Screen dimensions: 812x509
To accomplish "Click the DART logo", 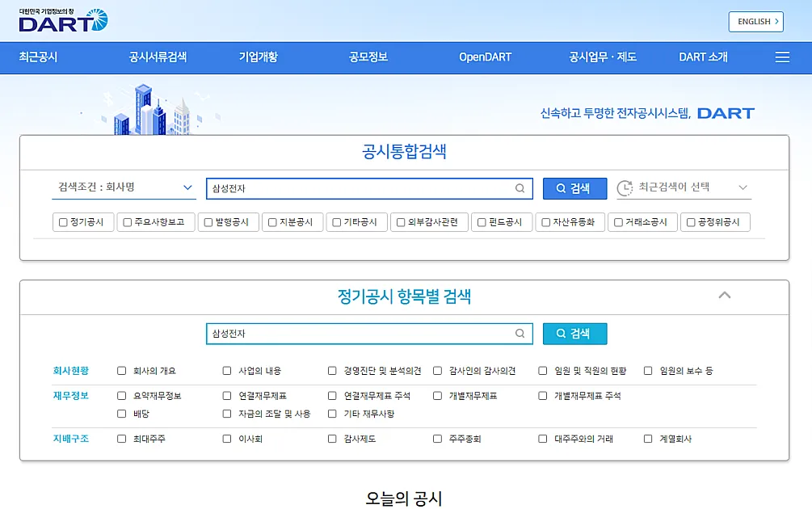I will point(63,20).
